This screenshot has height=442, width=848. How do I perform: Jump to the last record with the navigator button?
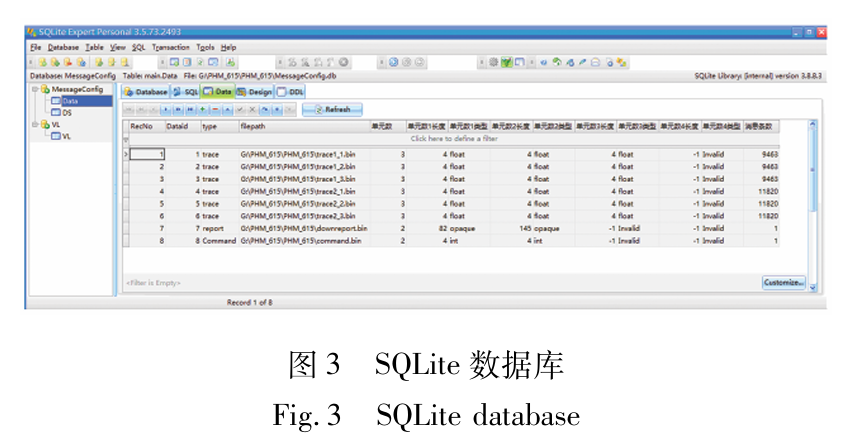click(191, 109)
